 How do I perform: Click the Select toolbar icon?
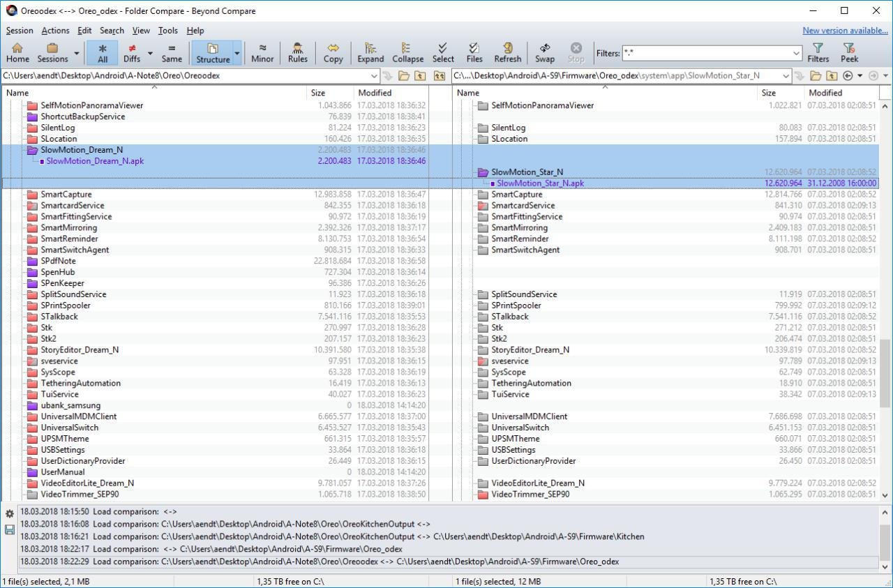point(443,53)
